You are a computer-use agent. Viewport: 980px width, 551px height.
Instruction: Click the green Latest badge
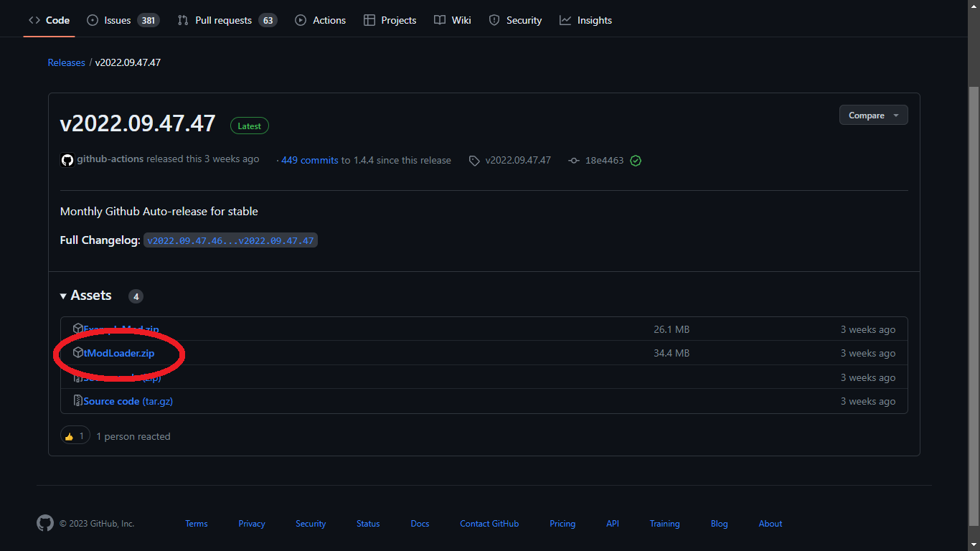(x=250, y=126)
